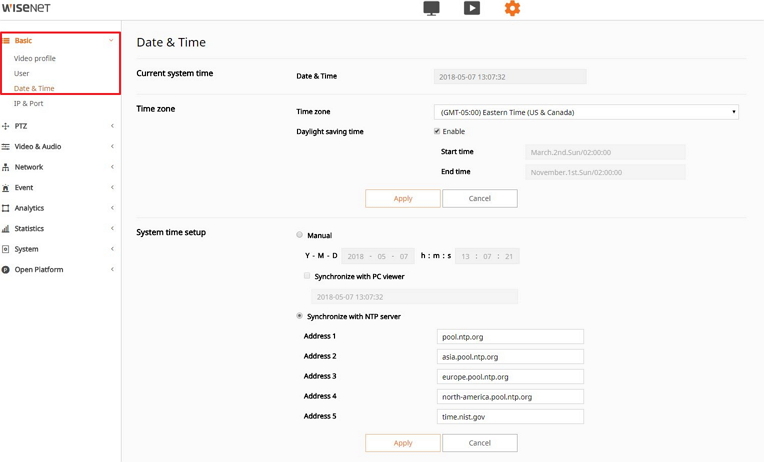Click the DST Start time field
The width and height of the screenshot is (764, 462).
(605, 152)
